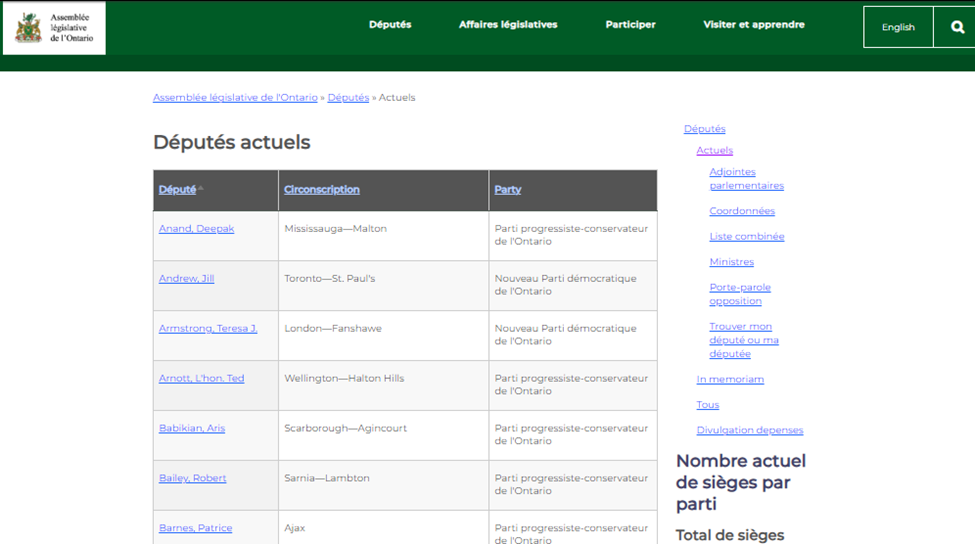Sort table by Party column header
This screenshot has width=975, height=544.
pos(507,190)
